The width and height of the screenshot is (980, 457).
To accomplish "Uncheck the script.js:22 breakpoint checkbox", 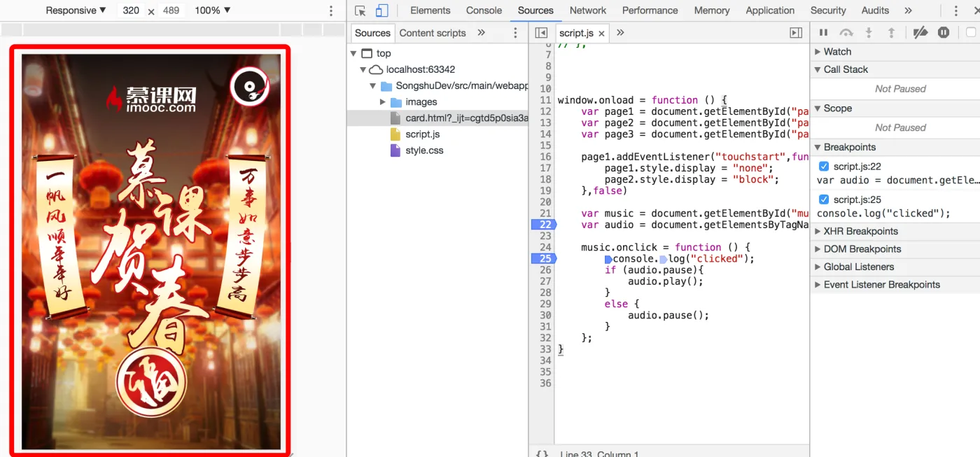I will click(x=824, y=167).
